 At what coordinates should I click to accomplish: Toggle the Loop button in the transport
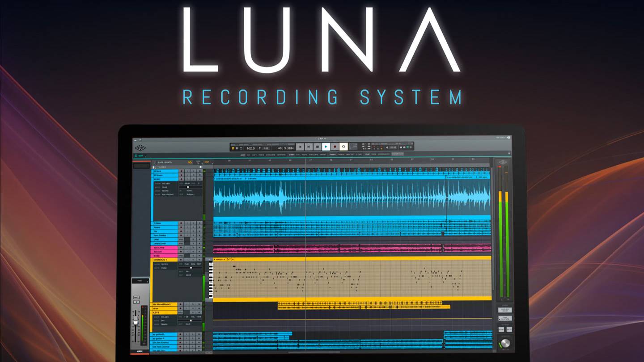(x=343, y=147)
